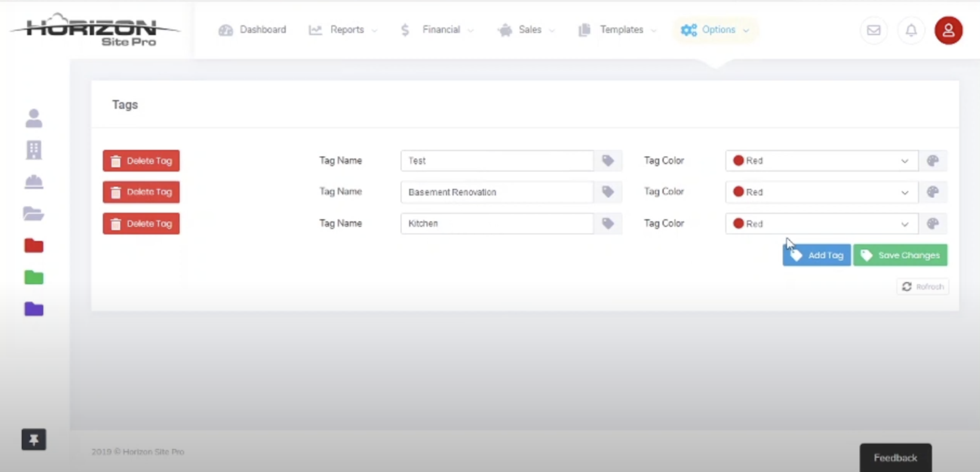
Task: Click the Save Changes button
Action: [900, 255]
